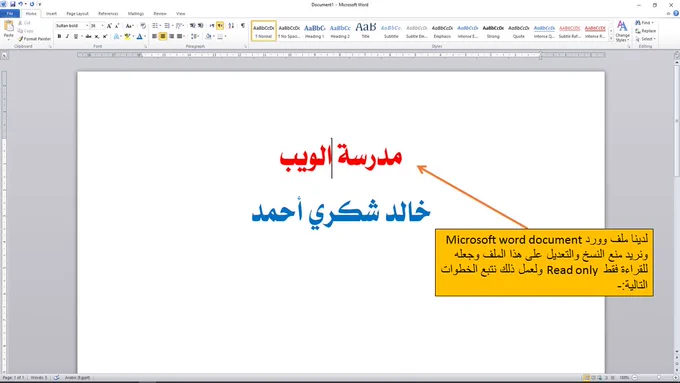Image resolution: width=680 pixels, height=383 pixels.
Task: Open Word Help question mark icon
Action: [676, 13]
